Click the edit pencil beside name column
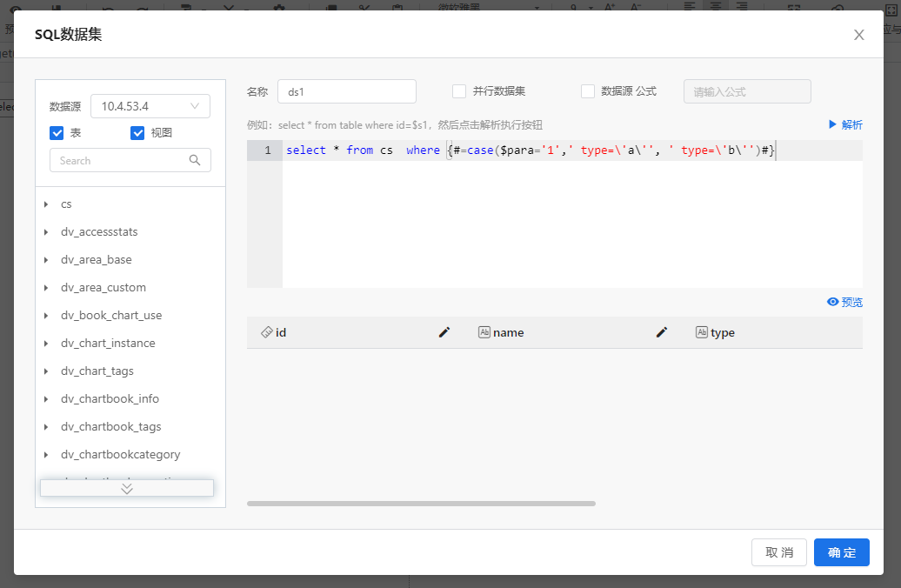 tap(662, 332)
